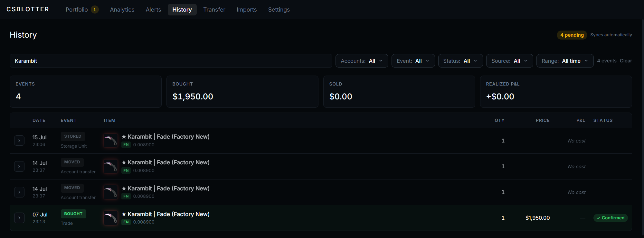Open the Status filter dropdown
This screenshot has height=238, width=644.
tap(460, 61)
